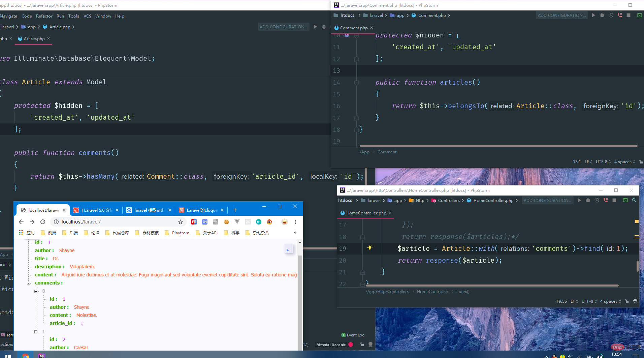Switch to 'laravel 模型with' browser tab
The height and width of the screenshot is (358, 644).
[149, 210]
